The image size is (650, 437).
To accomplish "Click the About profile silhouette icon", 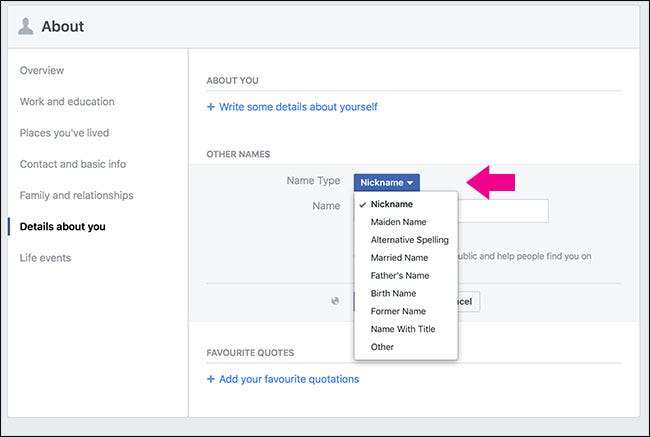I will [26, 26].
